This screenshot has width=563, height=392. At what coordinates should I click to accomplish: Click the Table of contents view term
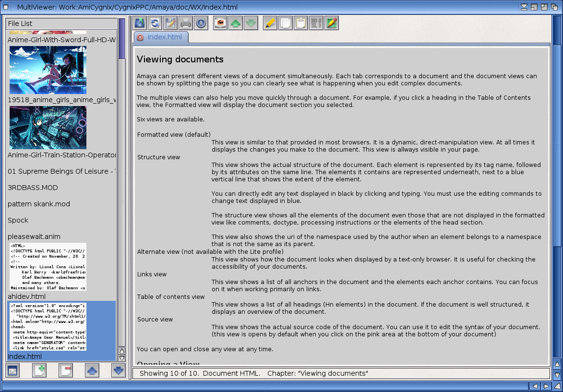coord(171,297)
